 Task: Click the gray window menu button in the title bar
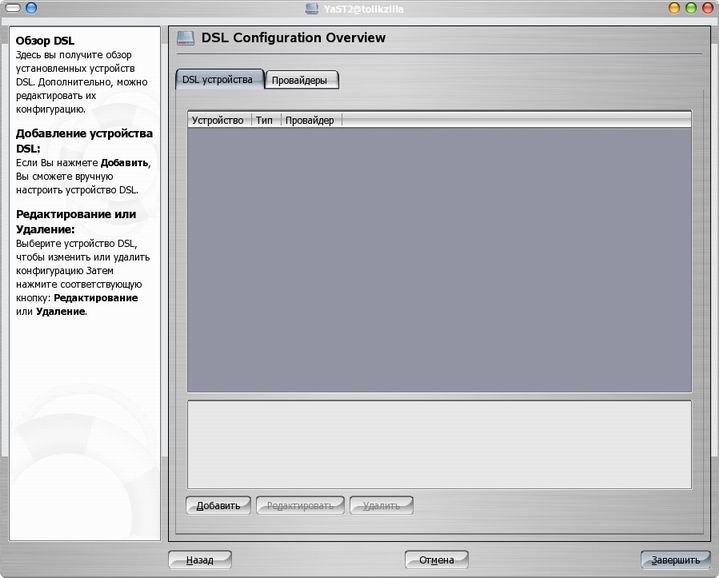tap(11, 8)
